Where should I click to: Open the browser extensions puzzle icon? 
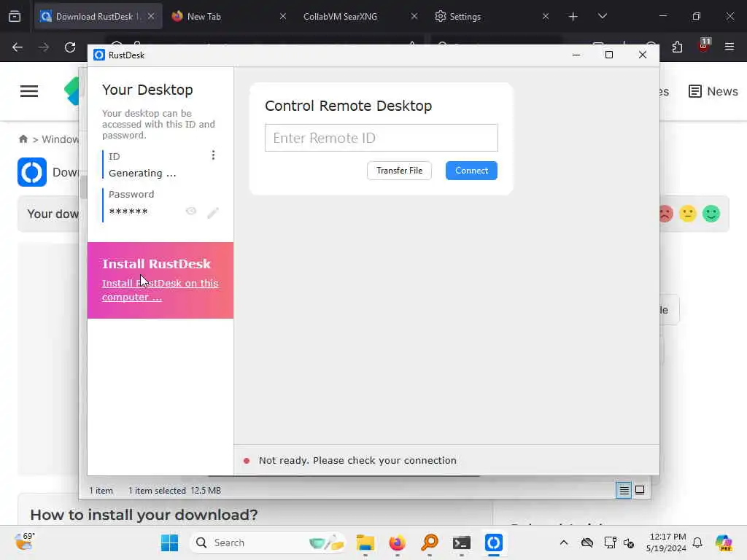(x=677, y=47)
